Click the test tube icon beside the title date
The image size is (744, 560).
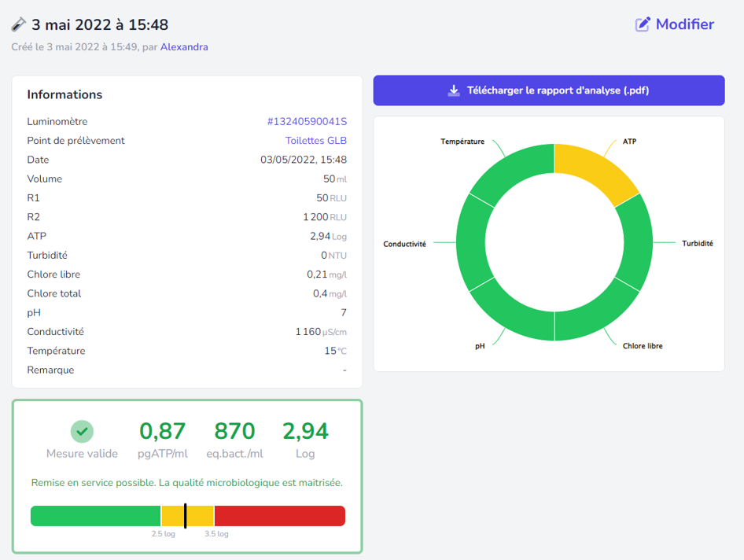(x=19, y=25)
